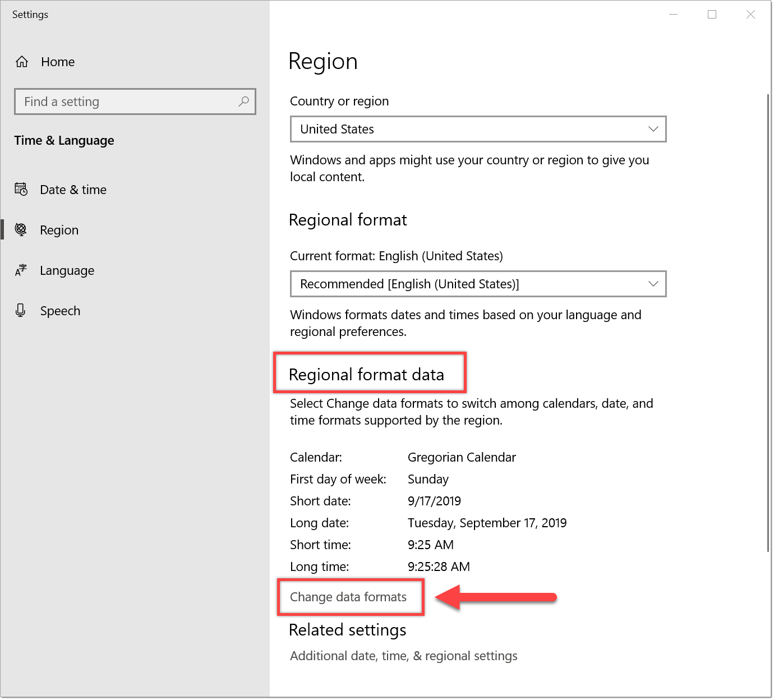Open the Date & time settings page
The width and height of the screenshot is (774, 700).
[73, 190]
